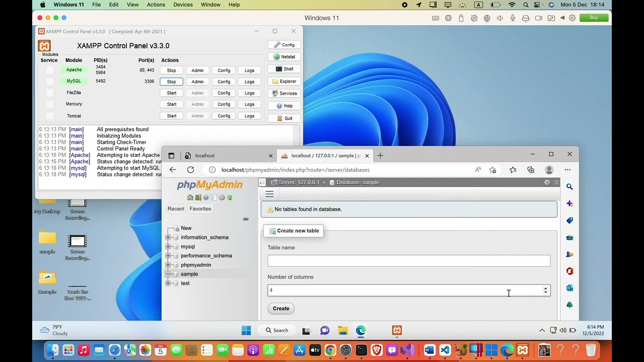Screen dimensions: 644x362
Task: Start the FileZilla module
Action: (x=172, y=93)
